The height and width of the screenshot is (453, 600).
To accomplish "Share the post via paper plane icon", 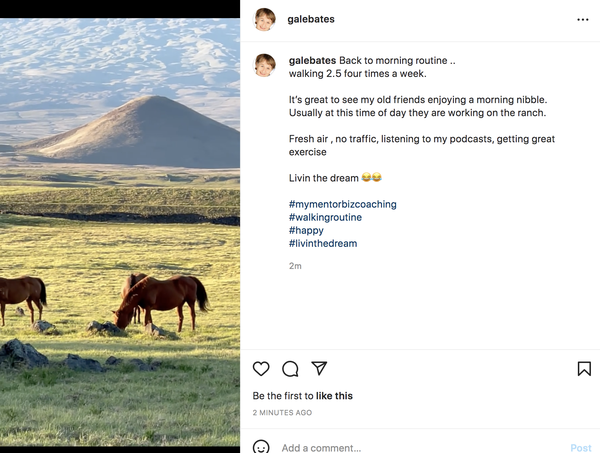I will [319, 369].
